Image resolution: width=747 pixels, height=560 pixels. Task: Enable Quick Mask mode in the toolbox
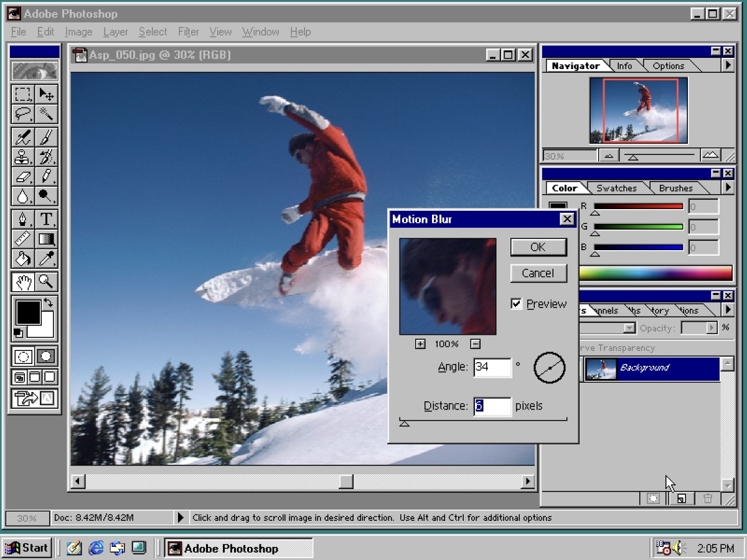[x=45, y=356]
